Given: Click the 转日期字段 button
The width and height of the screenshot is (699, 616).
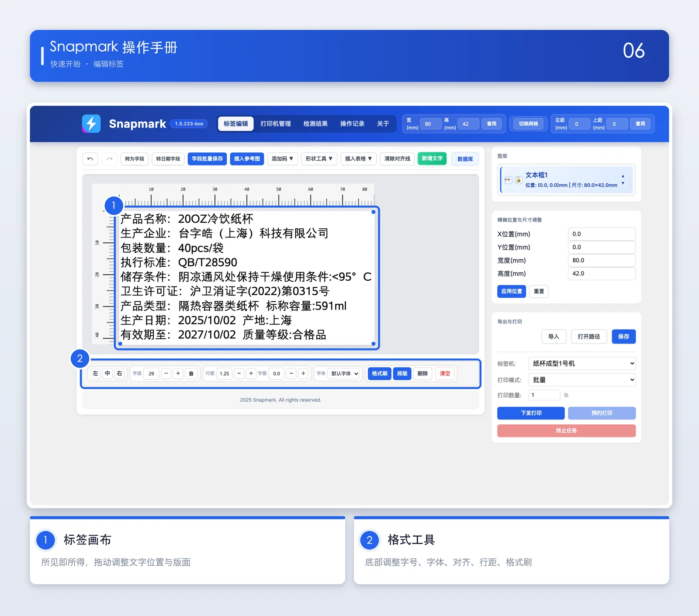Looking at the screenshot, I should click(x=168, y=159).
